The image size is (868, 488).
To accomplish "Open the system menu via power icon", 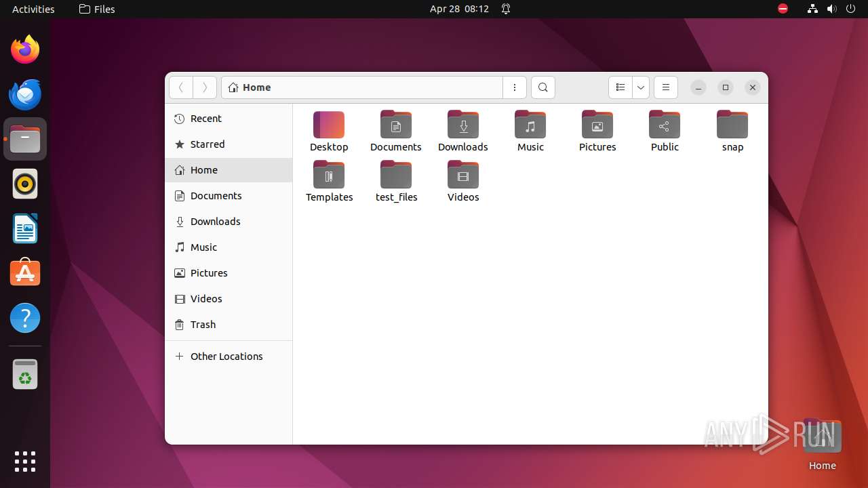I will click(x=850, y=9).
